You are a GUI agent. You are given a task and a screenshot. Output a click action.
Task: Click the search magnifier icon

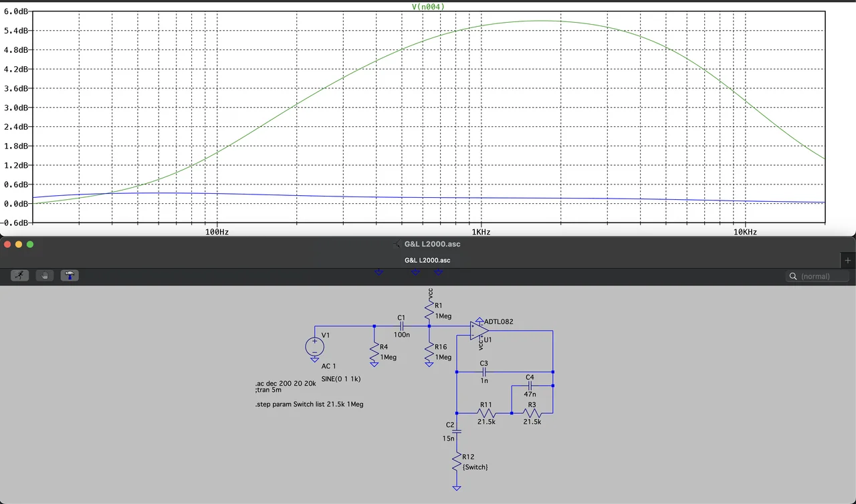pyautogui.click(x=793, y=276)
